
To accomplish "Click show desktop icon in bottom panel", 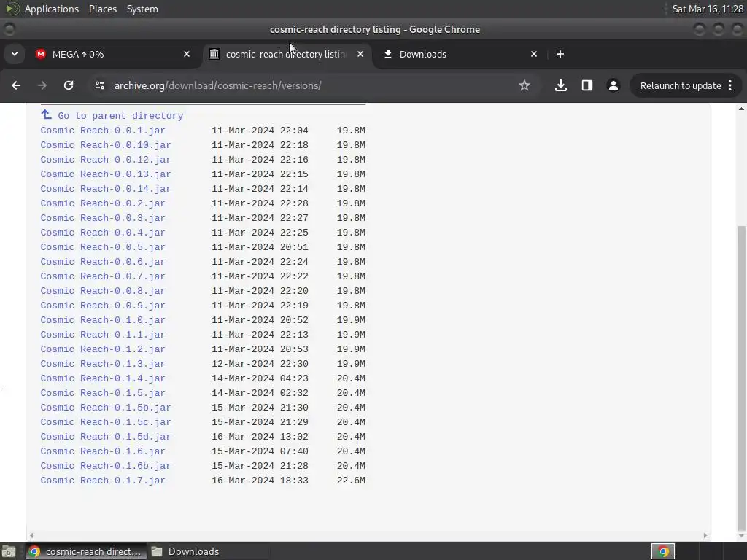I will coord(9,551).
